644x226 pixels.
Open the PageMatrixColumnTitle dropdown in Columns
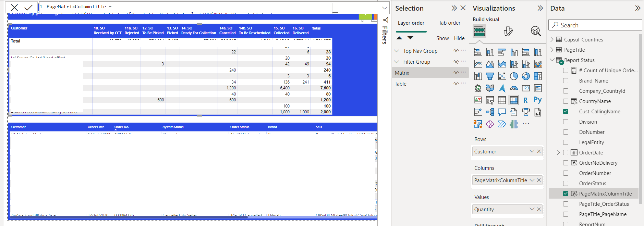pos(532,180)
